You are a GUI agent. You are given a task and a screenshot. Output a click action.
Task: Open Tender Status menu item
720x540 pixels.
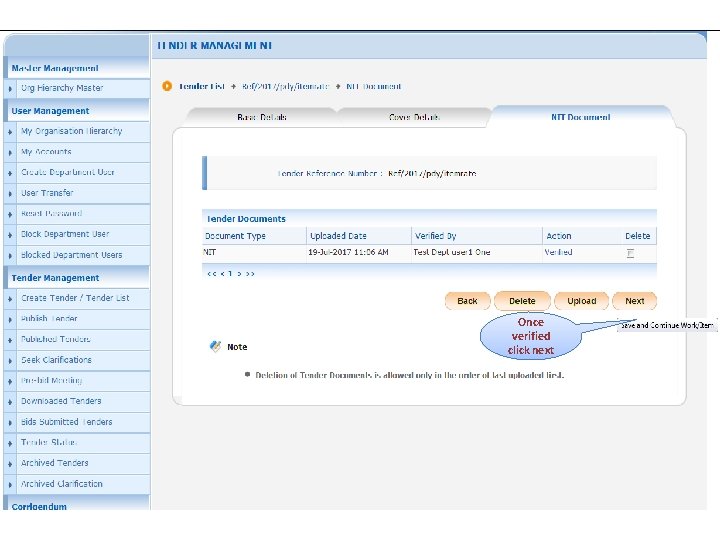[49, 443]
